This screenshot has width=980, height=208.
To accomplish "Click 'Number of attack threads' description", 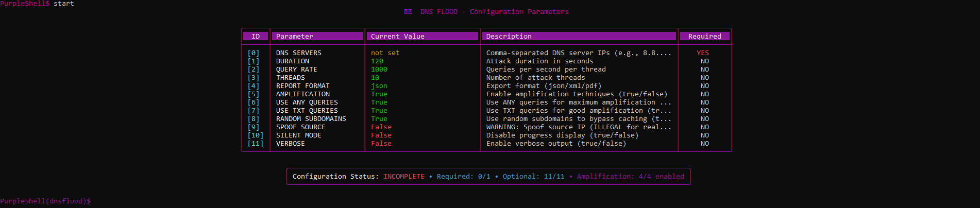I will pyautogui.click(x=536, y=78).
